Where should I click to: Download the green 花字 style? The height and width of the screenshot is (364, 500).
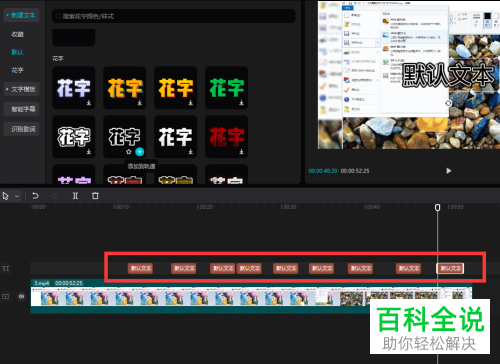tap(241, 103)
